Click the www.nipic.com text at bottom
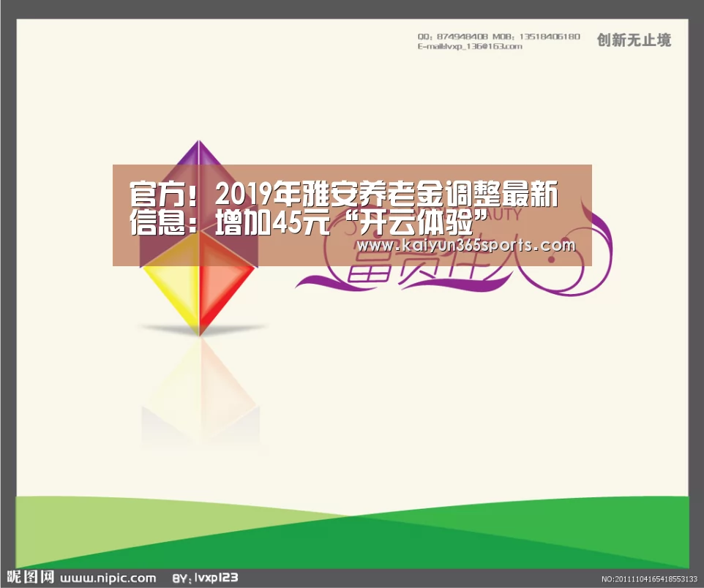The height and width of the screenshot is (588, 704). click(108, 578)
